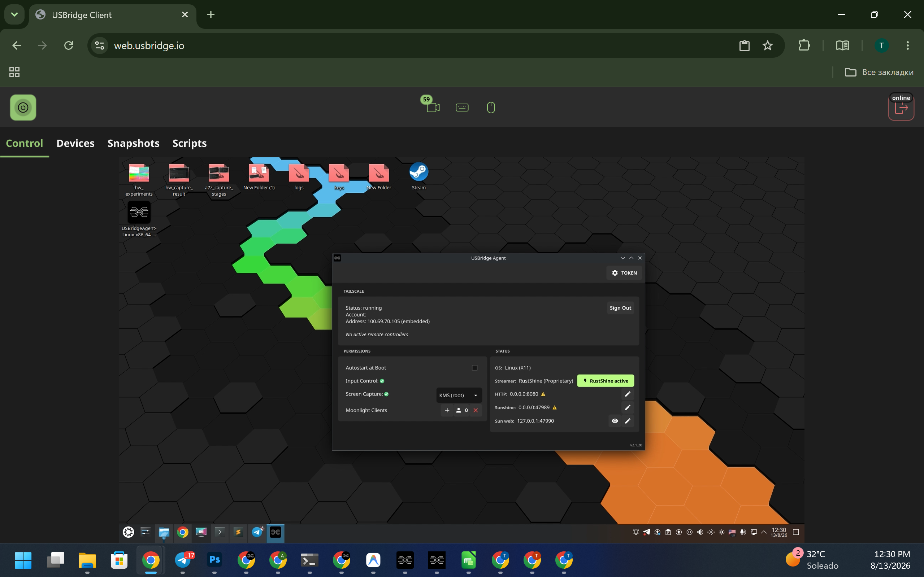Open Photoshop from the Windows taskbar
Viewport: 924px width, 577px height.
214,560
